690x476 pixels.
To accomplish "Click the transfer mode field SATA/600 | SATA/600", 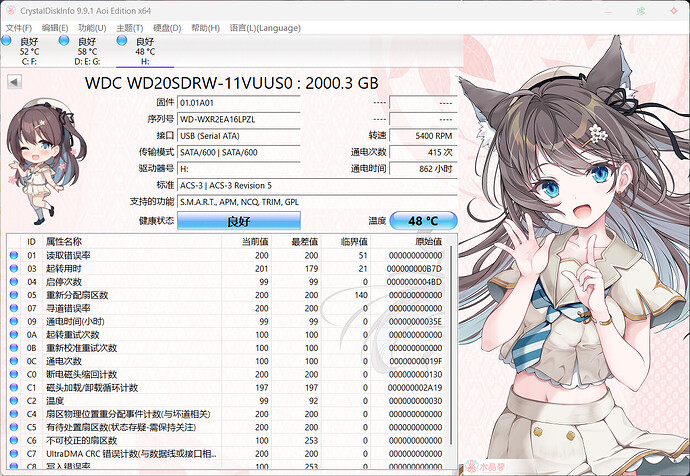I will (x=239, y=152).
